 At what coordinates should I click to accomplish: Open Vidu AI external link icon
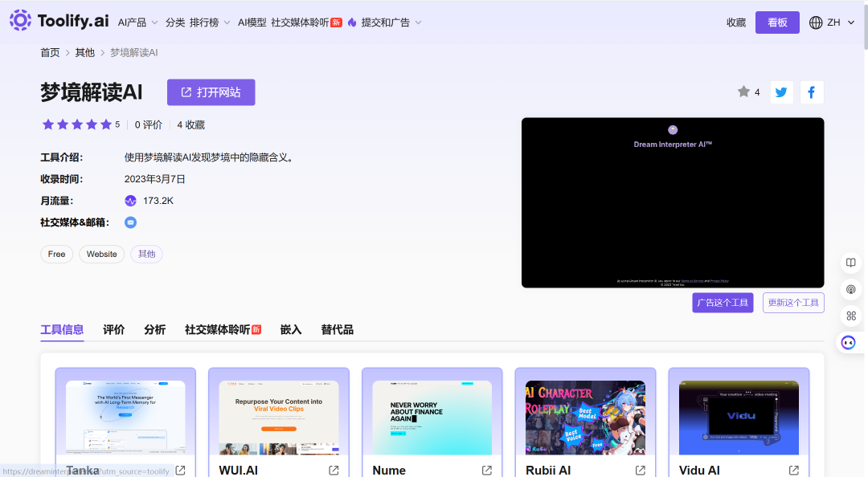click(794, 470)
